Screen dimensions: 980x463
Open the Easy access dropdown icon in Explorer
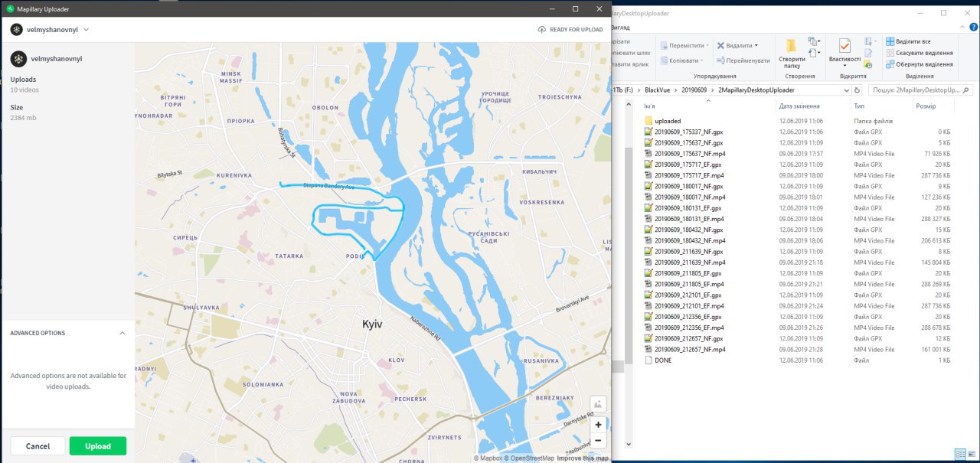tap(814, 54)
